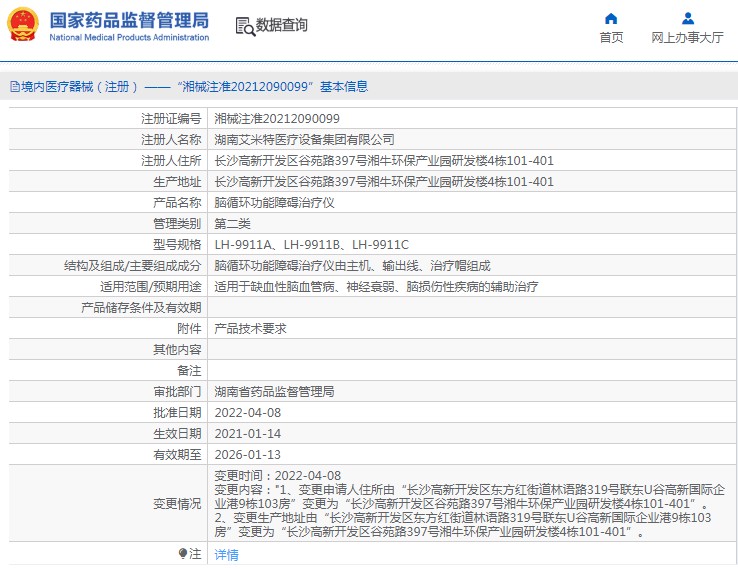
Task: Click 网上办事大厅 text link
Action: point(687,38)
